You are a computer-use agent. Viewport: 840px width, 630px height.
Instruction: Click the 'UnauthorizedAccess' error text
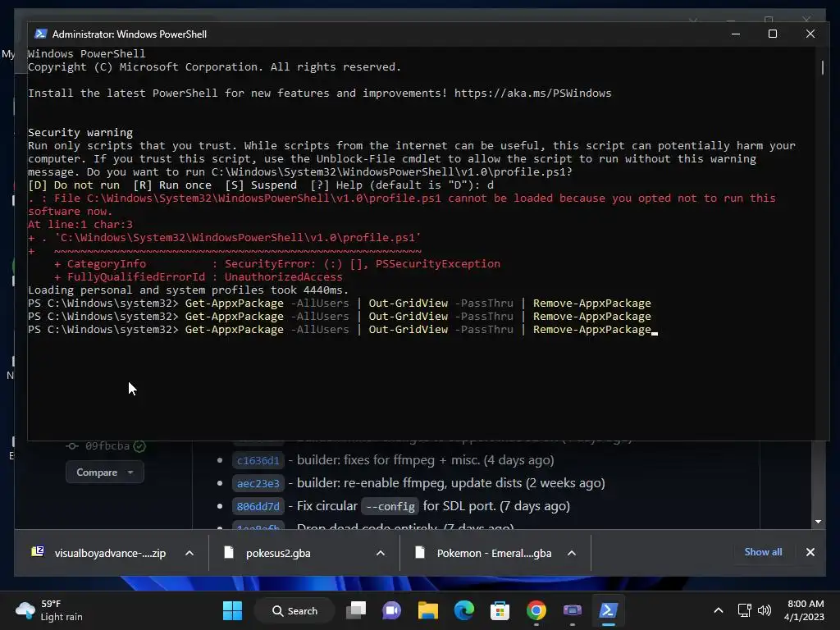[283, 277]
